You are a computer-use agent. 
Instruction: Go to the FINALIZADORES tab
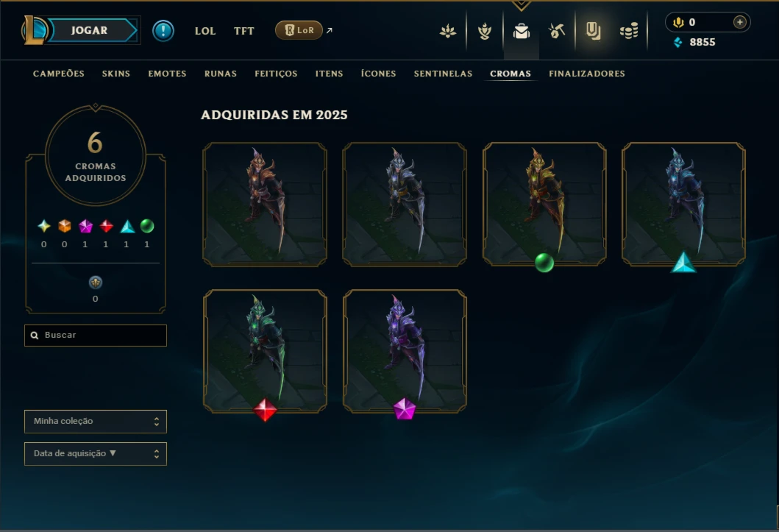587,74
